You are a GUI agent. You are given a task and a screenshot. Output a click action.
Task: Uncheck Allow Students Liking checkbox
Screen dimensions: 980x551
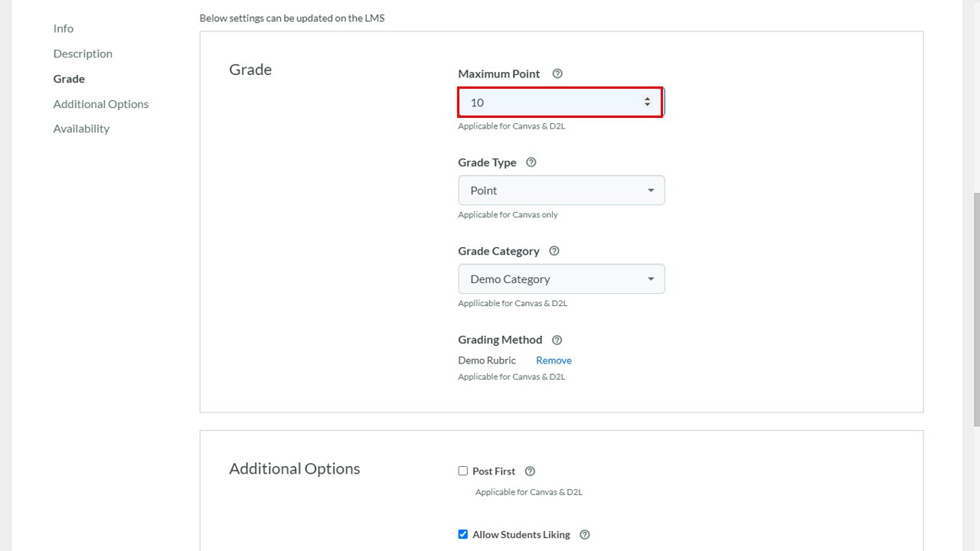(x=462, y=534)
